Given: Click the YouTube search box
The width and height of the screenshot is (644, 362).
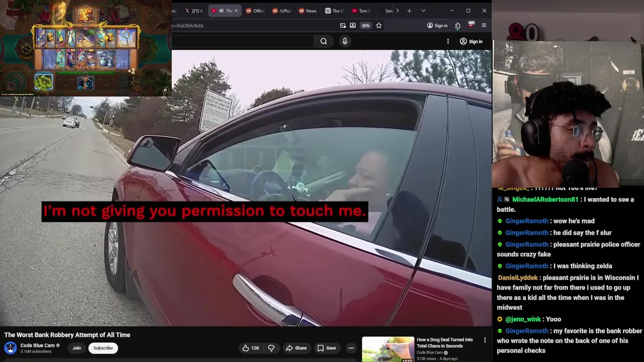Looking at the screenshot, I should pos(243,41).
